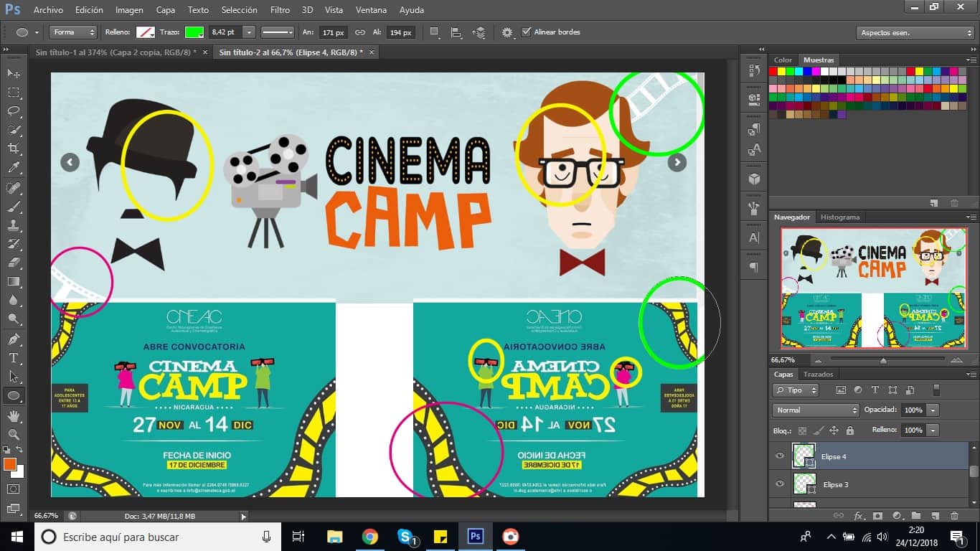Open the green Trazo stroke swatch

tap(194, 32)
